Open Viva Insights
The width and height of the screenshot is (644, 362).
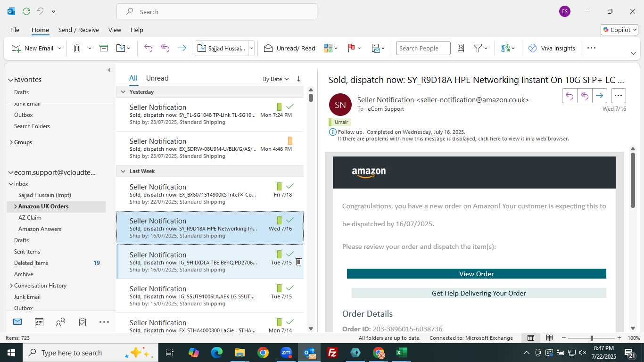[552, 48]
